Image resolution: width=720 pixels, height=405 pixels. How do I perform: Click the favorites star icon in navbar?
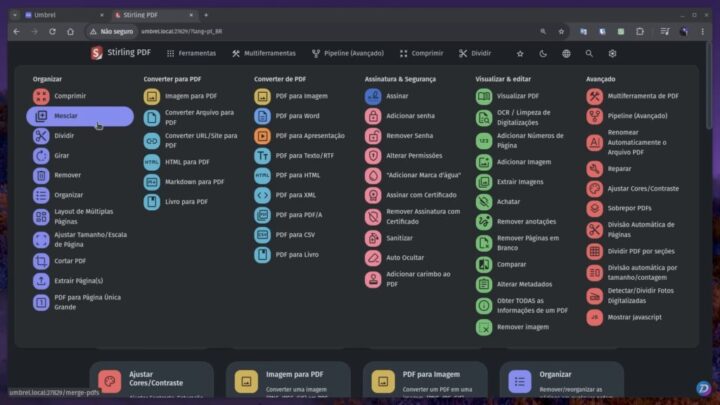pyautogui.click(x=519, y=53)
